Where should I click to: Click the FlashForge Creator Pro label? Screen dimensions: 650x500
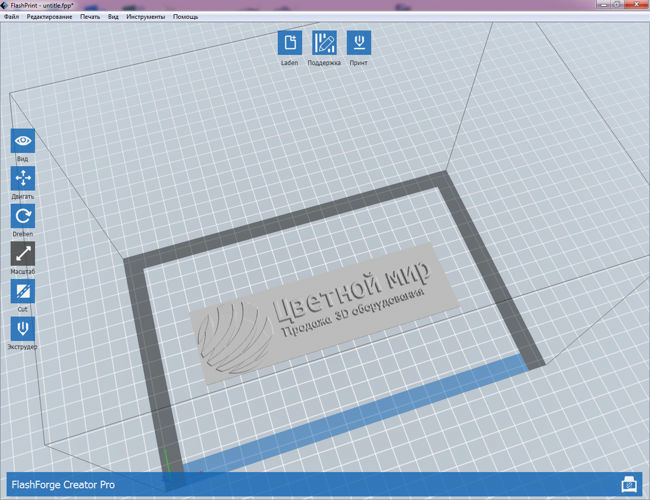click(x=63, y=484)
